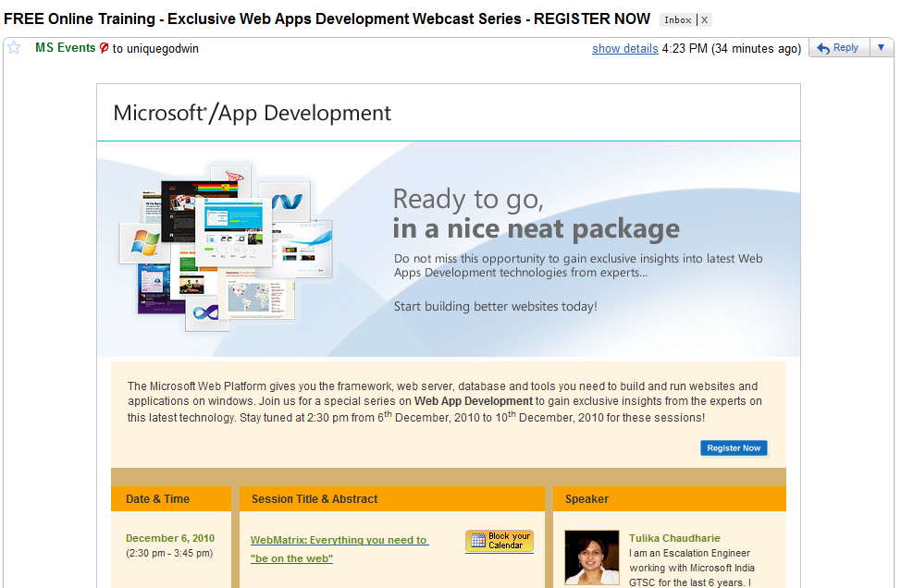Click the email subject line FREE Online Training
Screen dimensions: 901x588
327,18
